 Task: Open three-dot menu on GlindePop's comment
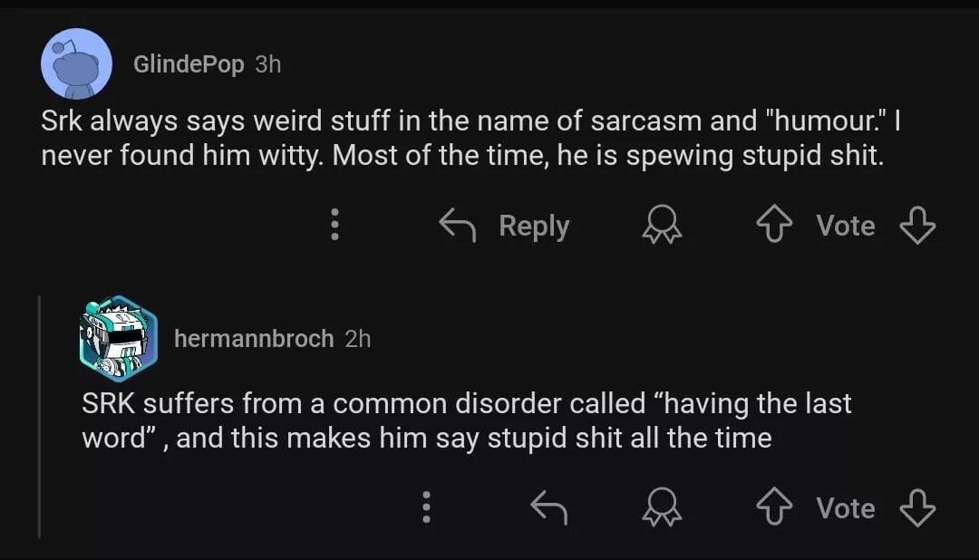click(x=334, y=225)
